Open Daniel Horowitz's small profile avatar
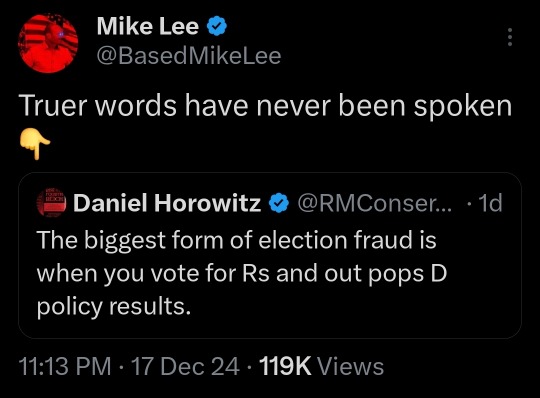This screenshot has width=540, height=398. [x=51, y=203]
